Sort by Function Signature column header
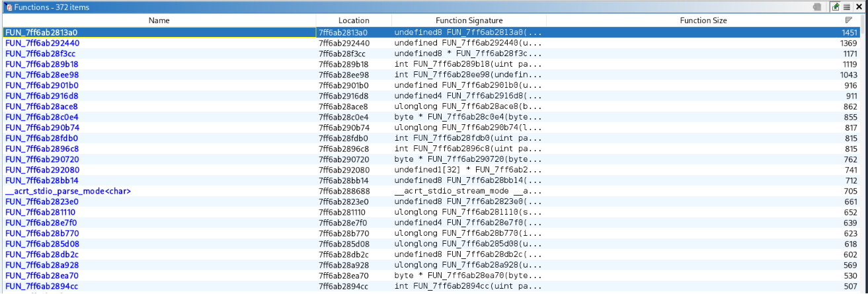The width and height of the screenshot is (868, 294). pyautogui.click(x=469, y=20)
